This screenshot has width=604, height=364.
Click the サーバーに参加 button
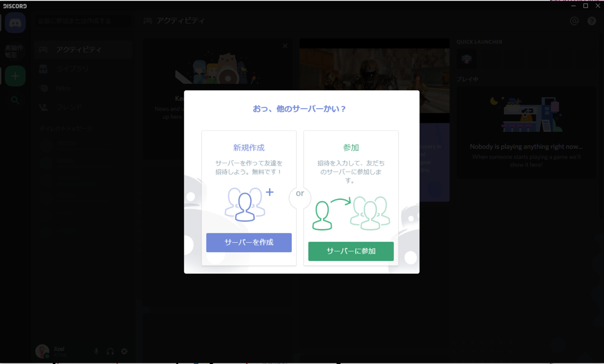(x=350, y=251)
